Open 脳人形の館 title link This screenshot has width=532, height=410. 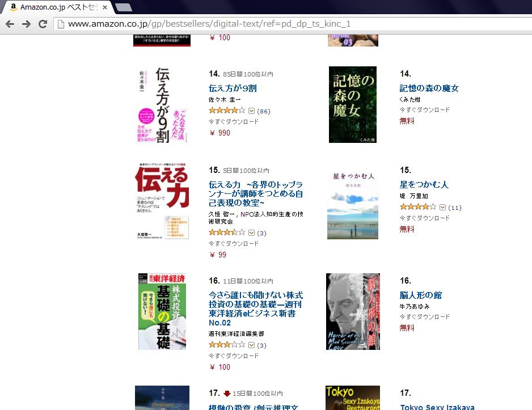click(x=421, y=295)
